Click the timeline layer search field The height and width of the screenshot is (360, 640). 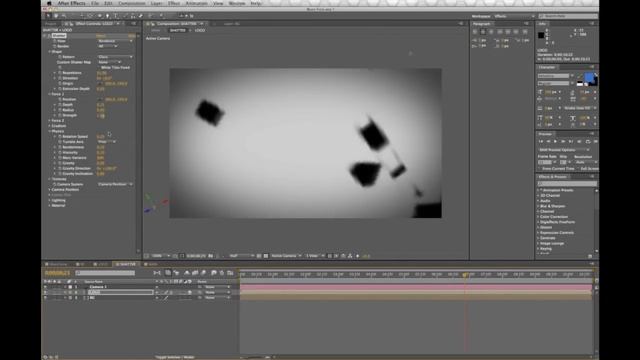tap(105, 273)
